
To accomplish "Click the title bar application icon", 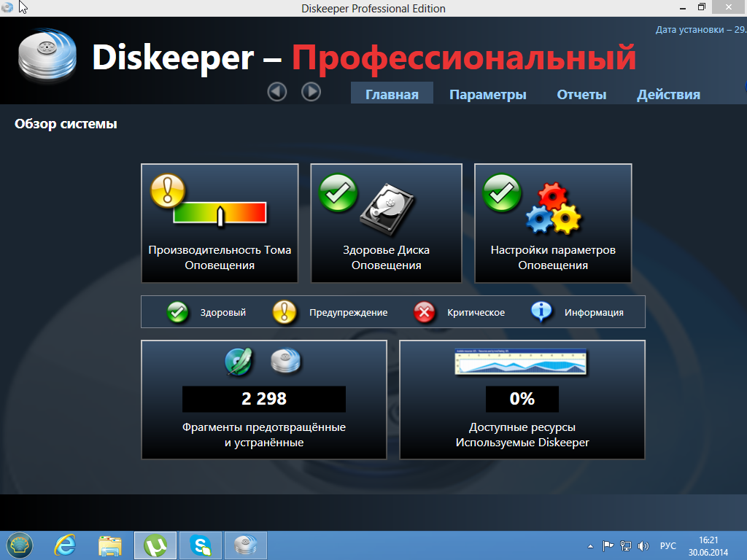I will point(7,7).
